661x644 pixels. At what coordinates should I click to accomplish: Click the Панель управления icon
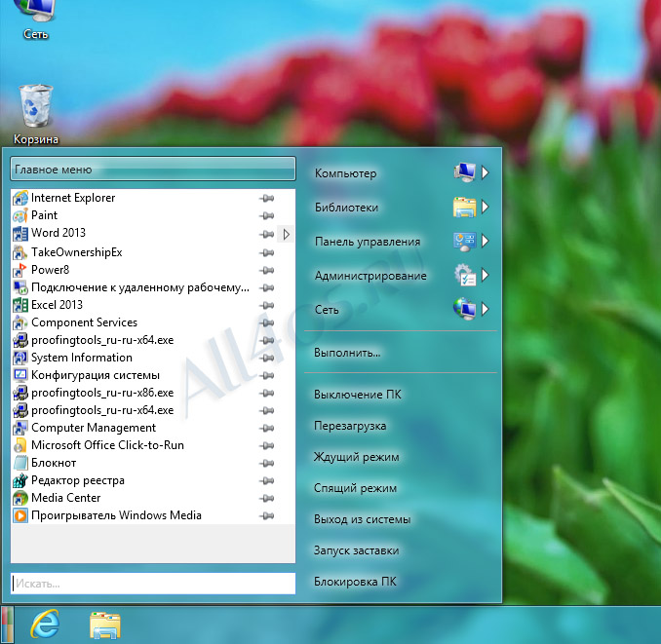tap(465, 242)
